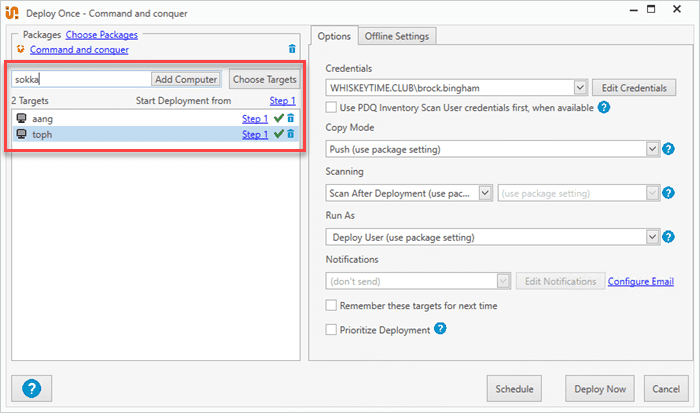Screen dimensions: 700x413
Task: Click the Add Computer button
Action: [186, 79]
